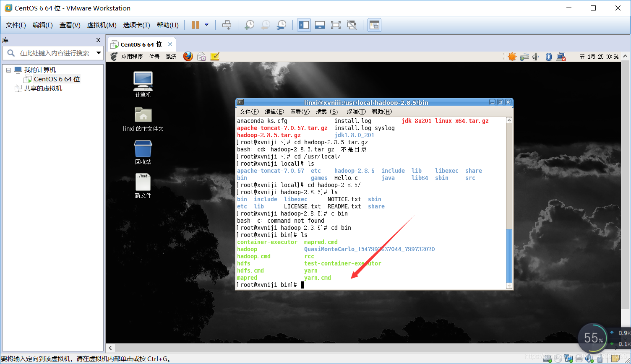Open terminal 搜索(S) menu

point(327,112)
